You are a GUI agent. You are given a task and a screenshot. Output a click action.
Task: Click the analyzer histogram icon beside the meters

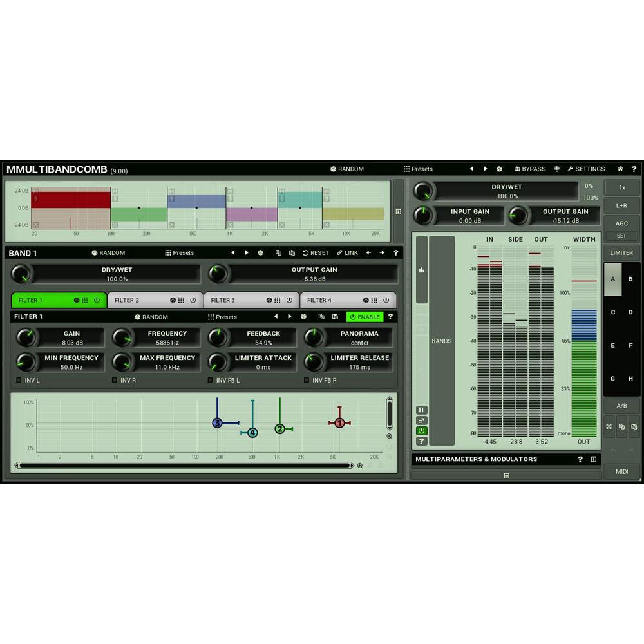[421, 270]
